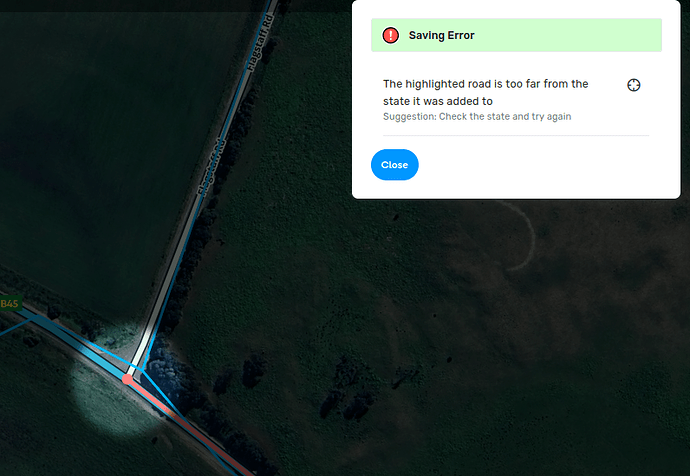Image resolution: width=690 pixels, height=476 pixels.
Task: Click the blue line branching below B45 shield
Action: [15, 328]
